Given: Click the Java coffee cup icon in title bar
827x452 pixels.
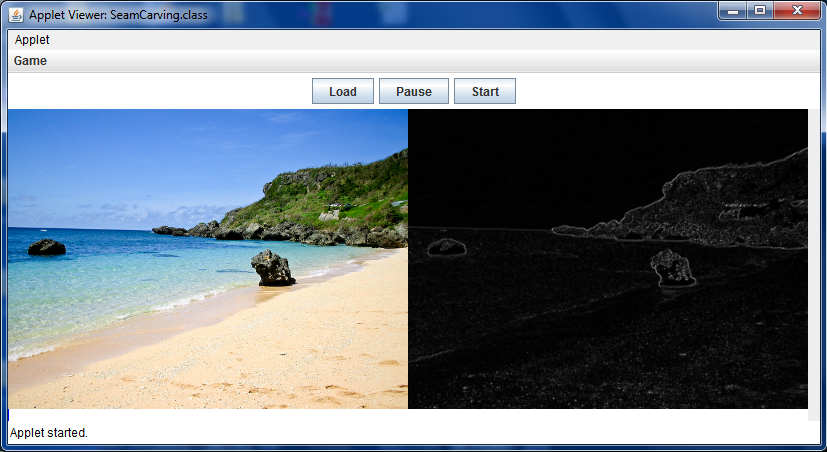Looking at the screenshot, I should tap(16, 15).
